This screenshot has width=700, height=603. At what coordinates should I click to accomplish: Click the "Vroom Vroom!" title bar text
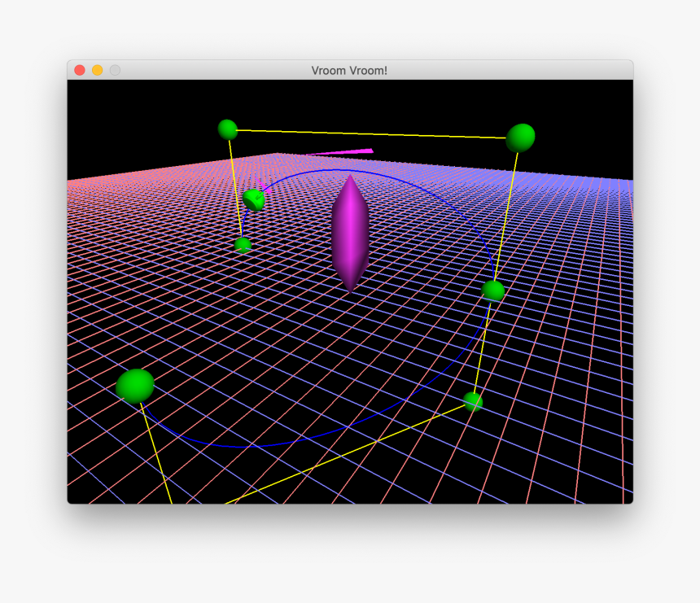tap(349, 71)
